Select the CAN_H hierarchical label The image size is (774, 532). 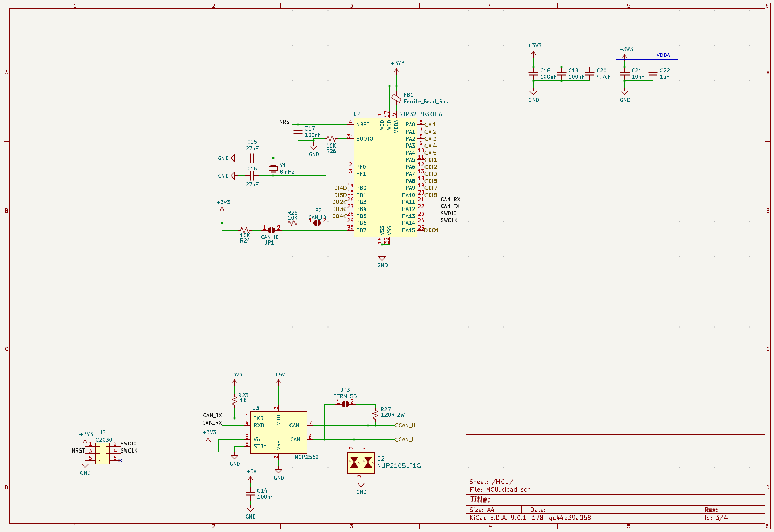click(x=406, y=425)
